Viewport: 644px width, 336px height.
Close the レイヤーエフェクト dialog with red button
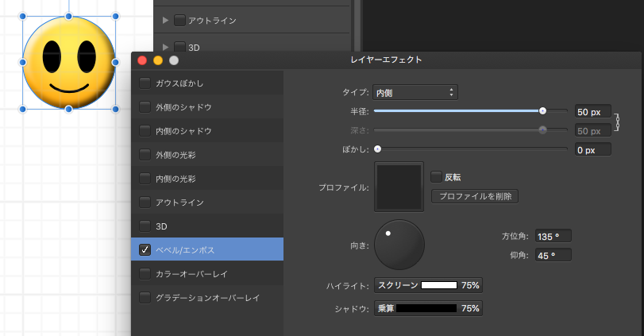click(142, 60)
